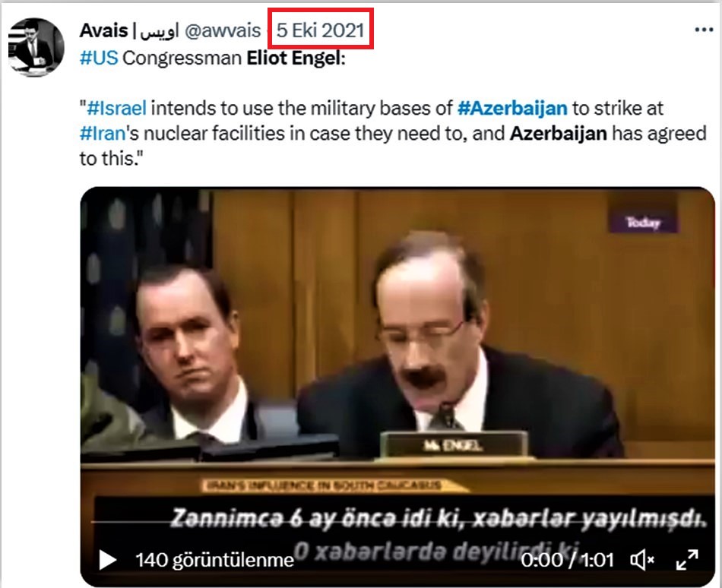Open the #Azerbaijan hashtag
722x588 pixels.
[512, 108]
